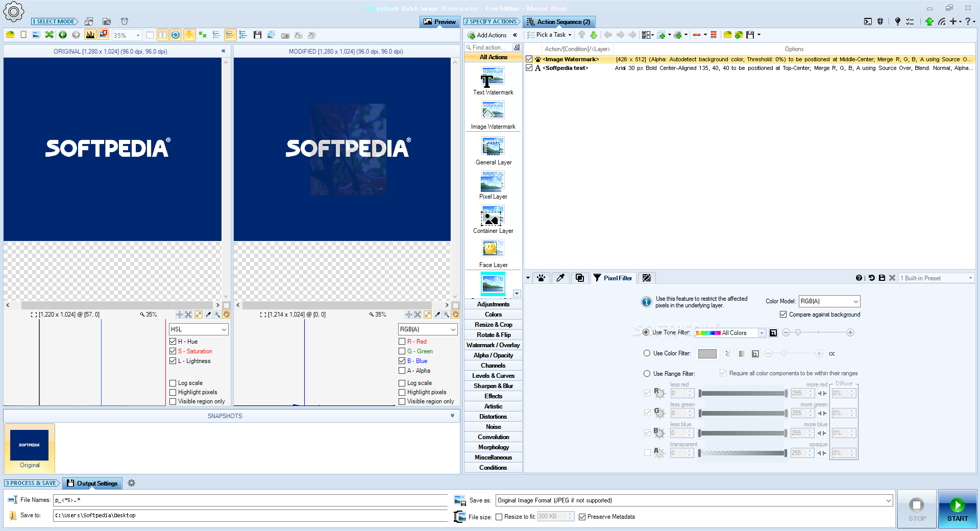
Task: Select the Pixel Layer action
Action: [493, 185]
